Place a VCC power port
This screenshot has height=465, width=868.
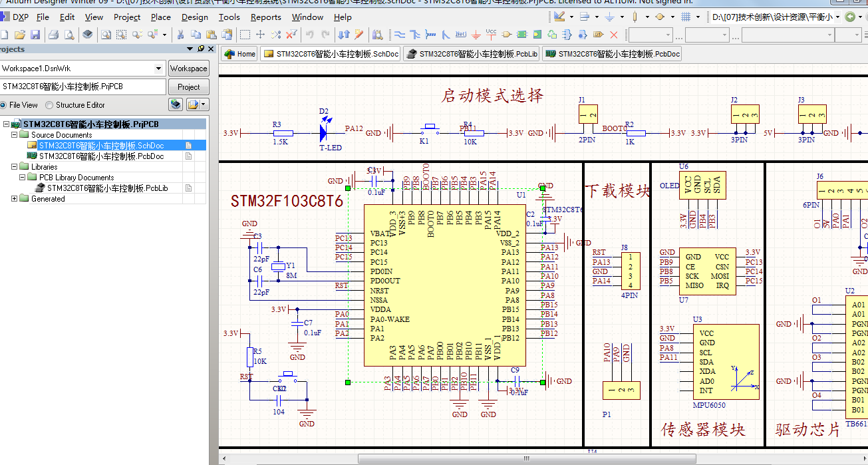tap(491, 33)
